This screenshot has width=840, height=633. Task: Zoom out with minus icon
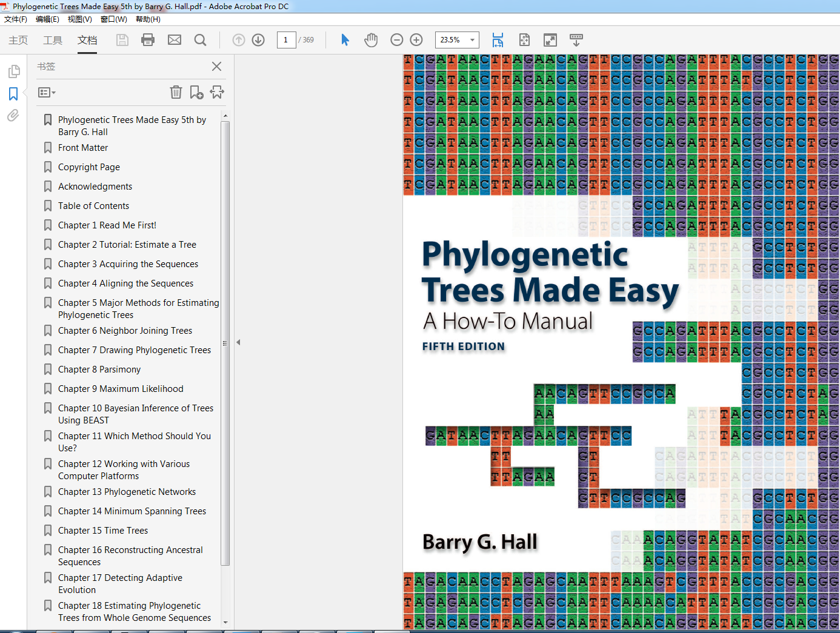[397, 40]
